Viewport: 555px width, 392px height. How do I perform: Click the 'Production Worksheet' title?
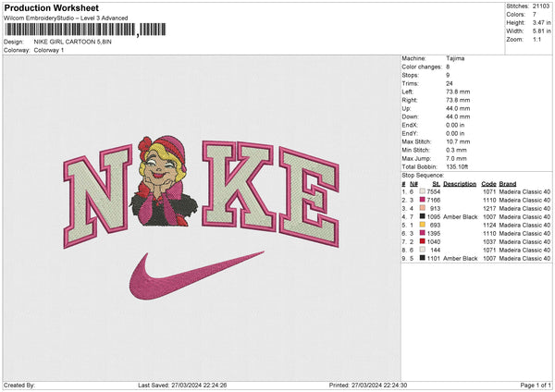pos(52,7)
